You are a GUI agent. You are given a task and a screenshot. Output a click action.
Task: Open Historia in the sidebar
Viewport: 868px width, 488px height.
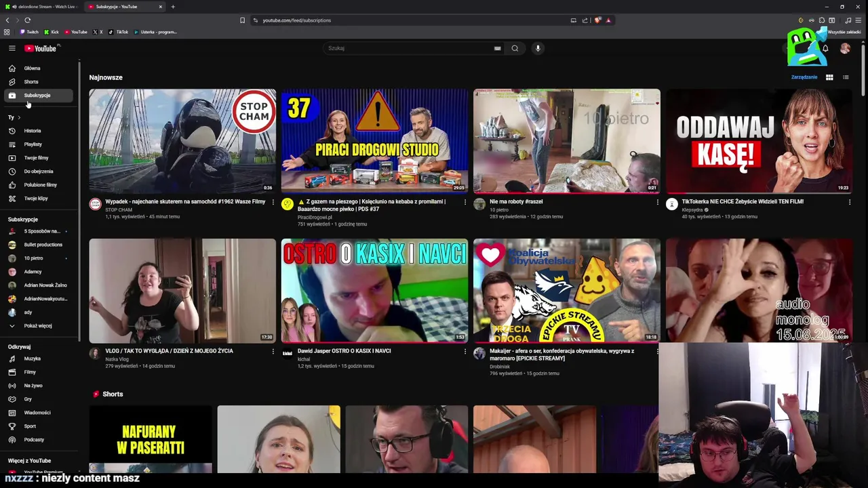(39, 131)
